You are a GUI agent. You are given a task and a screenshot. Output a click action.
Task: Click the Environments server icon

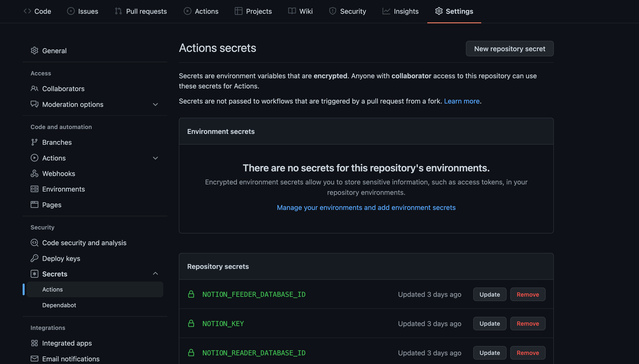(x=34, y=189)
